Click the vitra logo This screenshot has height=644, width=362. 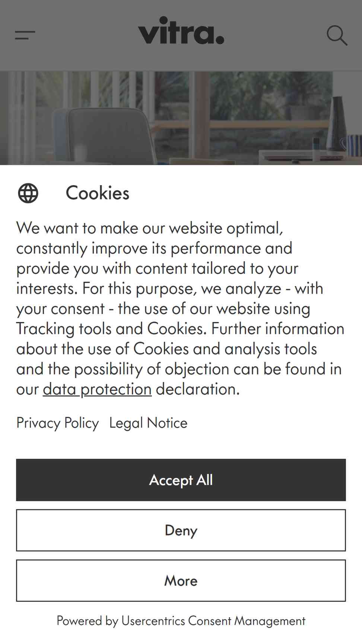tap(181, 30)
